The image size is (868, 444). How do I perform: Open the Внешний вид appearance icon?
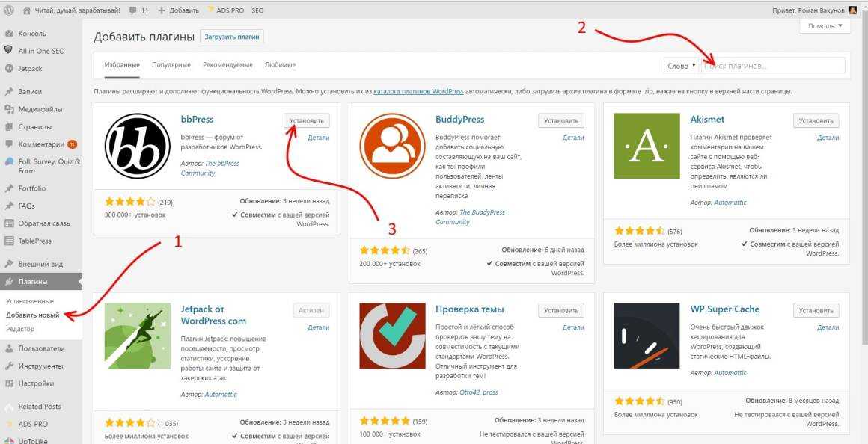(x=9, y=264)
